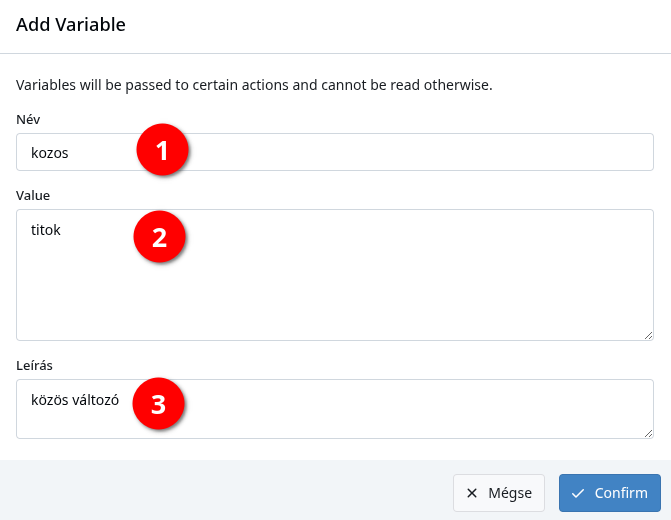Focus the Value textarea

(335, 275)
